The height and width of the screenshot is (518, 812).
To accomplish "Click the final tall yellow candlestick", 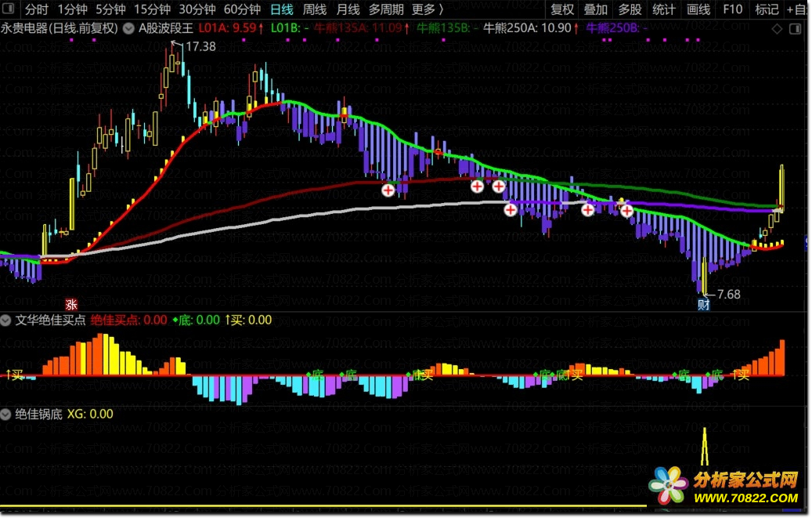I will tap(781, 188).
